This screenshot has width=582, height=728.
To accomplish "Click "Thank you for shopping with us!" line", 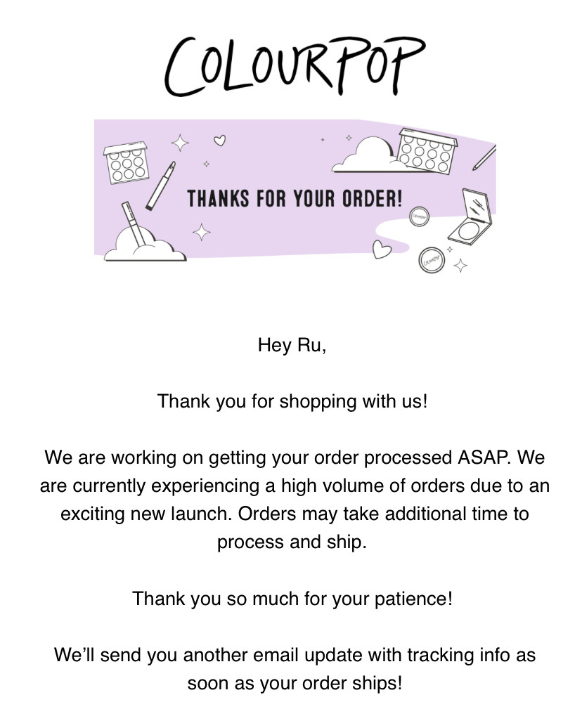I will pos(292,402).
